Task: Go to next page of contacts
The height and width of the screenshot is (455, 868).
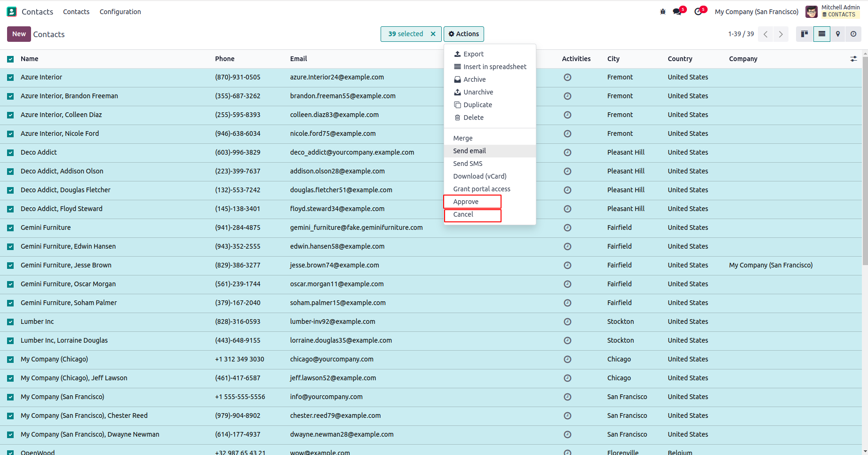Action: point(781,34)
